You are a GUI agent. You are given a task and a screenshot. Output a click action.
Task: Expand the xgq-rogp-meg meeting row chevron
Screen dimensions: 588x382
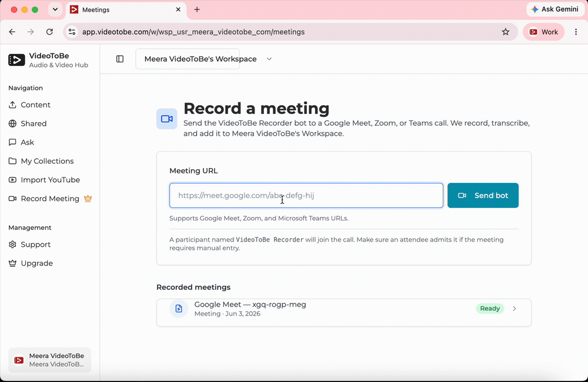click(x=514, y=309)
